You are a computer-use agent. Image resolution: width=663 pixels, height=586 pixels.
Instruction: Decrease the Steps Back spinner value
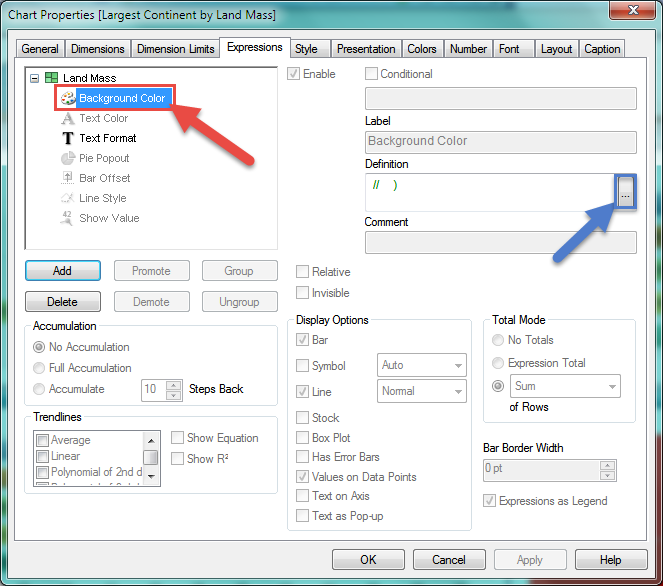pyautogui.click(x=173, y=396)
